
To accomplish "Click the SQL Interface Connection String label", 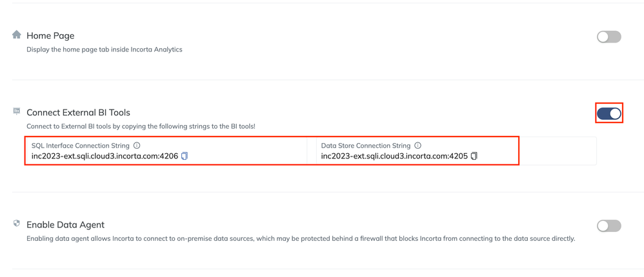I will pyautogui.click(x=81, y=146).
